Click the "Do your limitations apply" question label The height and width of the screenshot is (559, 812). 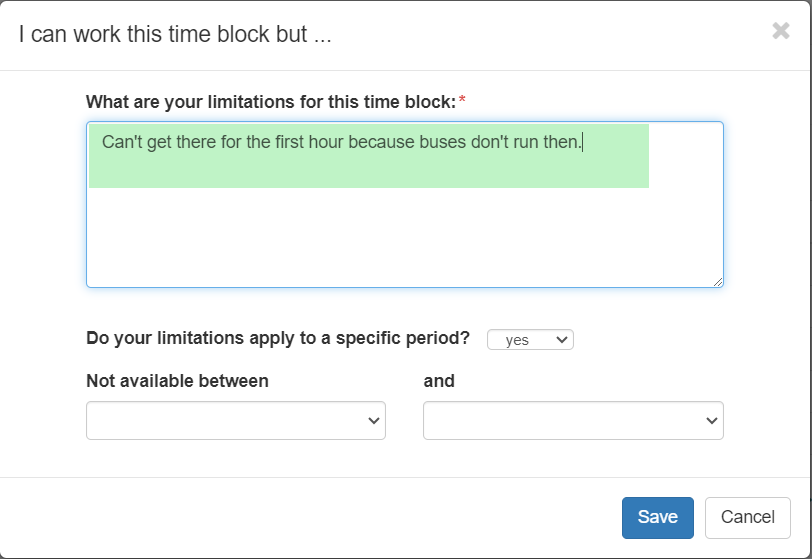click(x=278, y=338)
